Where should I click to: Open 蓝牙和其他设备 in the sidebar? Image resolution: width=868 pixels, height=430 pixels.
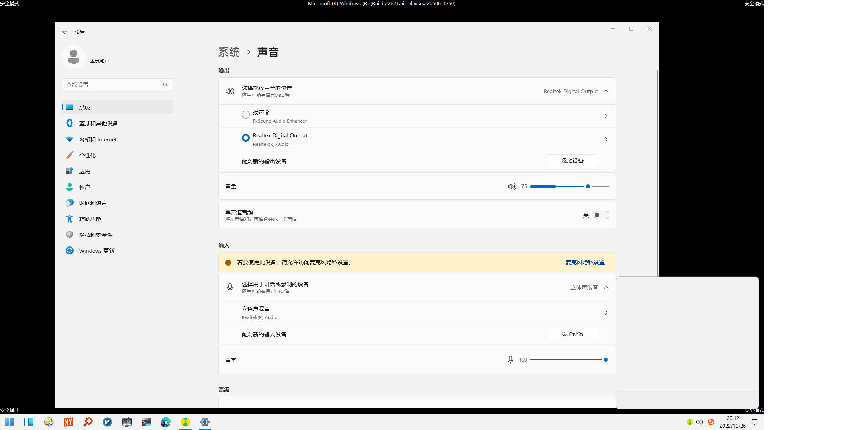coord(98,123)
